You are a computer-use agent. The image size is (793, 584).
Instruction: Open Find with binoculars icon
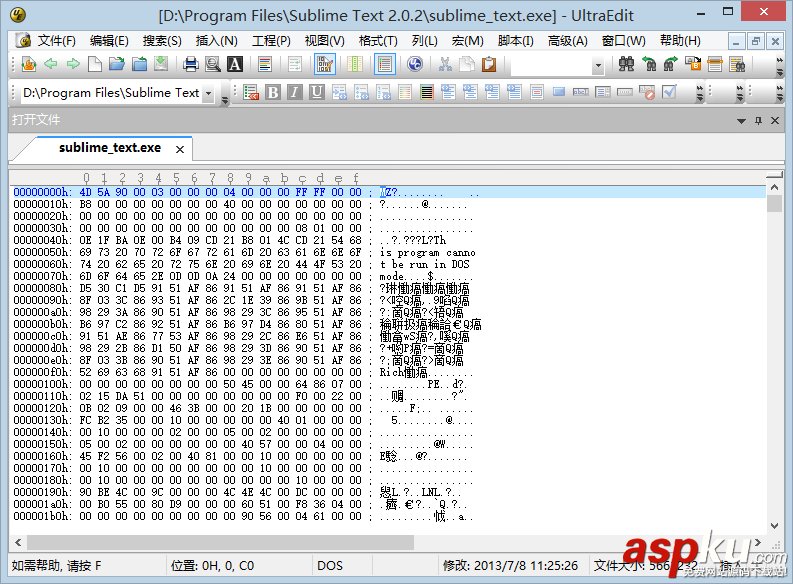(626, 64)
